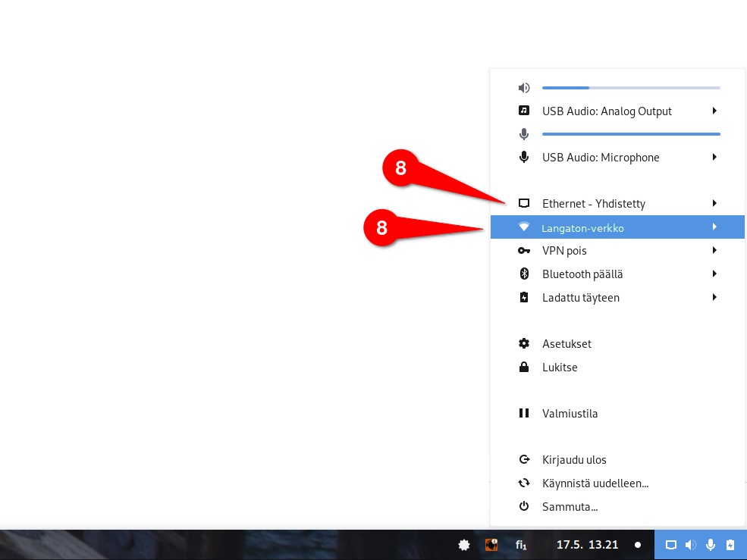Click the gear-shaped icon in bottom panel
This screenshot has width=747, height=560.
coord(463,545)
